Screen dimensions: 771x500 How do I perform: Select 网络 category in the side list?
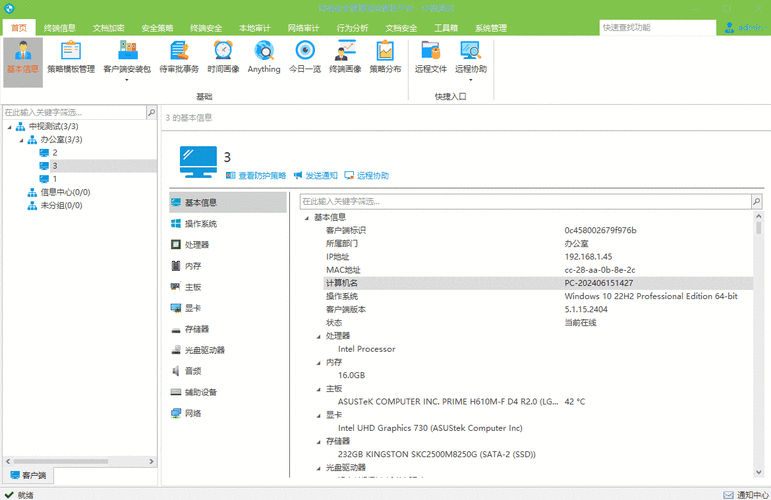[228, 413]
